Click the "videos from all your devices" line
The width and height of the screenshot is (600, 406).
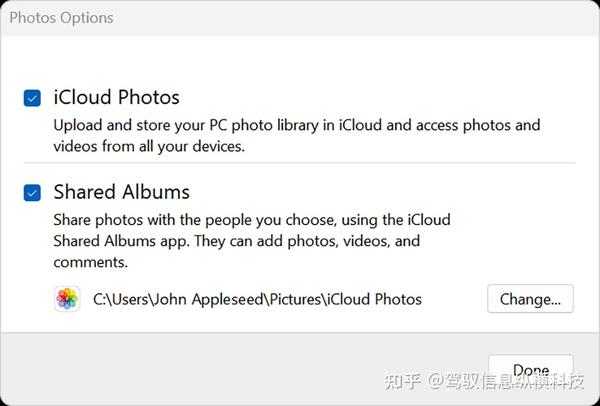coord(149,146)
